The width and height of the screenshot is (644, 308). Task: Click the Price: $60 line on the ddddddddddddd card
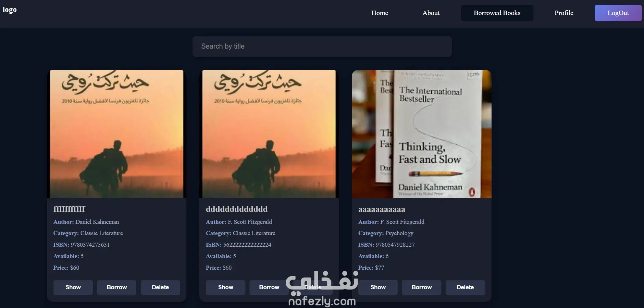(219, 268)
